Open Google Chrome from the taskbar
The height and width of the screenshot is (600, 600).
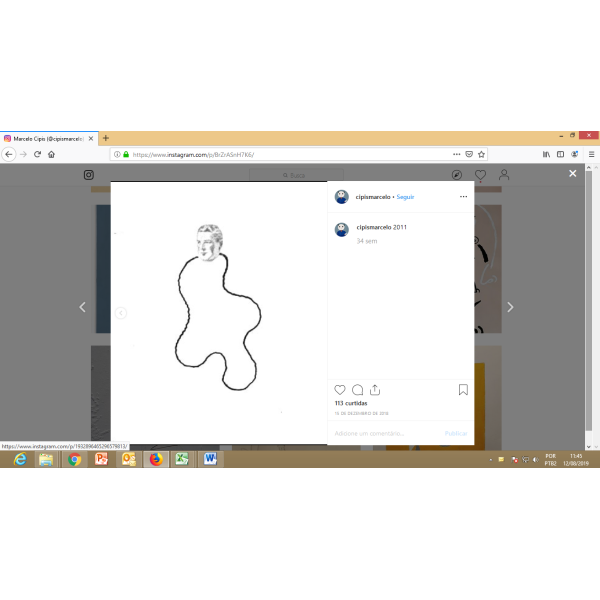(x=74, y=460)
